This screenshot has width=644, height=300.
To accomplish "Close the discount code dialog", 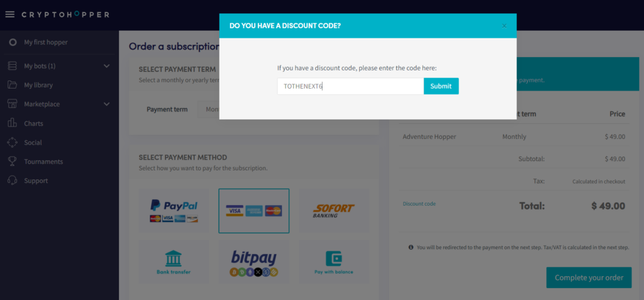I will pos(504,26).
